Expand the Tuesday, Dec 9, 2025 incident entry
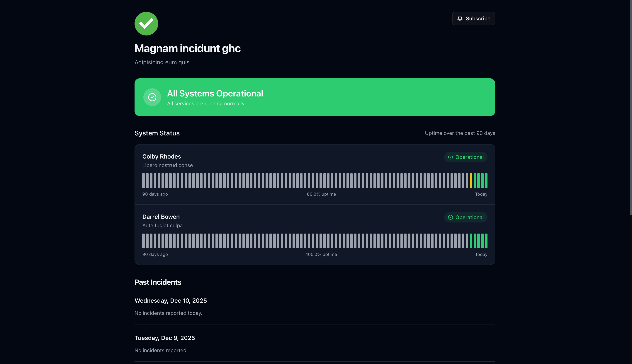This screenshot has height=364, width=632. (x=165, y=338)
